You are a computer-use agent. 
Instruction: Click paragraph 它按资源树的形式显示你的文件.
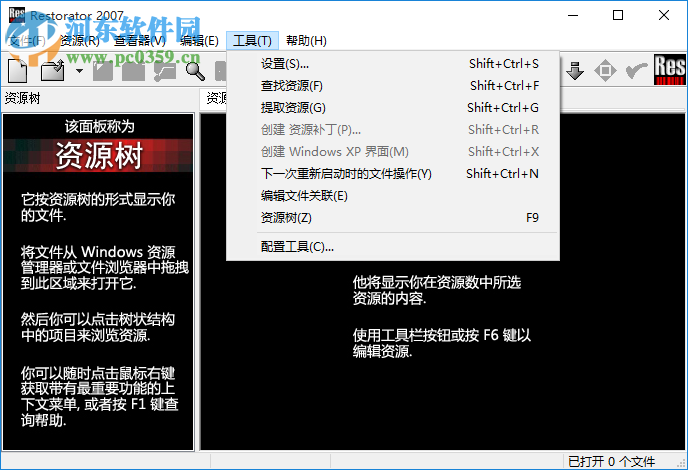(98, 208)
